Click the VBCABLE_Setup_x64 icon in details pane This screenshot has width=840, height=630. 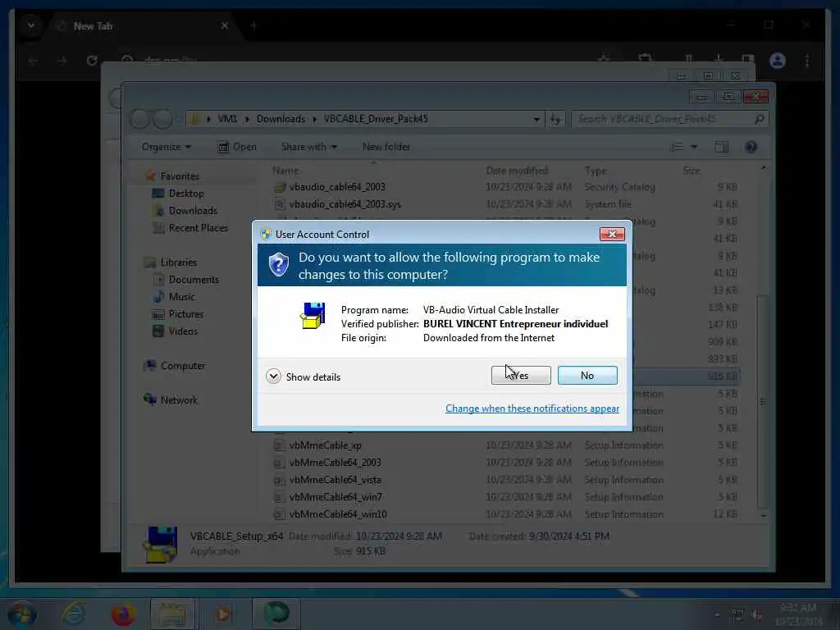point(160,544)
